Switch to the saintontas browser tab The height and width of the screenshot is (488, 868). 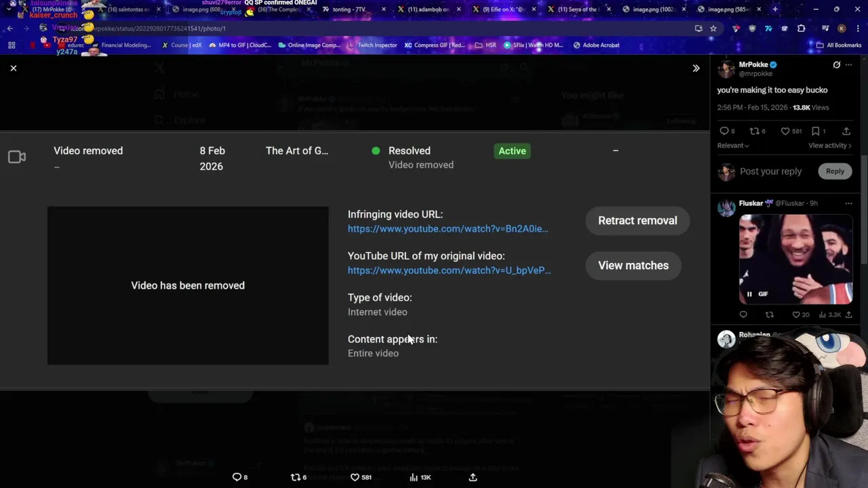tap(129, 9)
